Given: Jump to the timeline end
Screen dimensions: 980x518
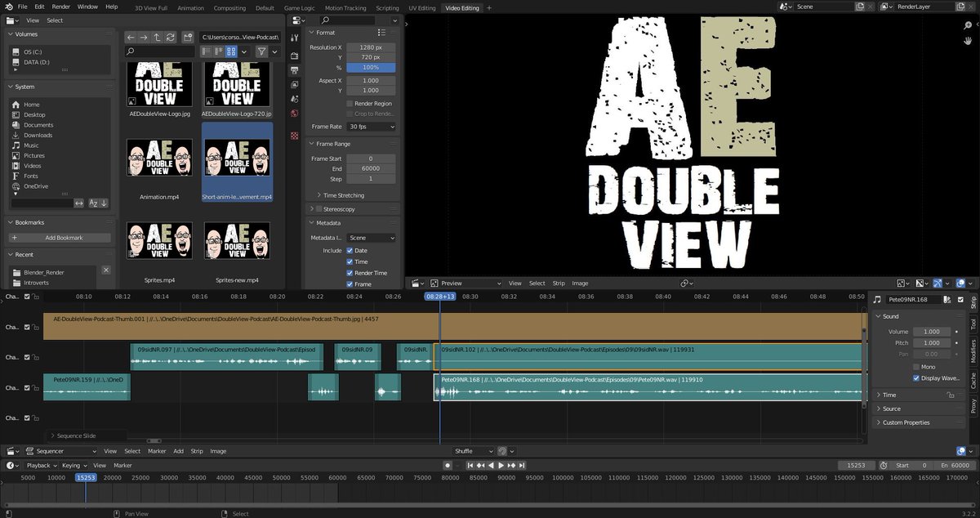Looking at the screenshot, I should [x=520, y=465].
